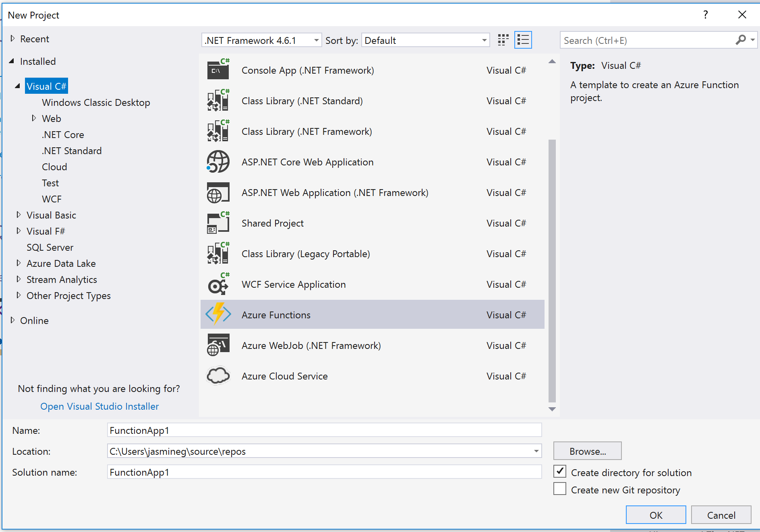Select the Cloud category

(54, 167)
